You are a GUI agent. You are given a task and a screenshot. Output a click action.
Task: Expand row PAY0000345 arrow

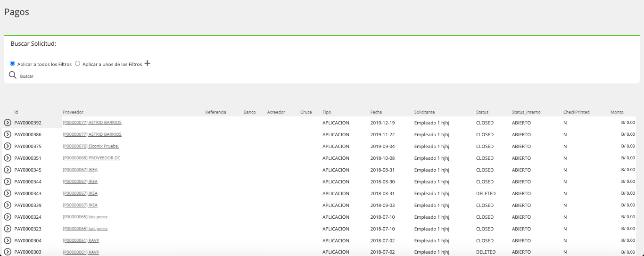(8, 170)
